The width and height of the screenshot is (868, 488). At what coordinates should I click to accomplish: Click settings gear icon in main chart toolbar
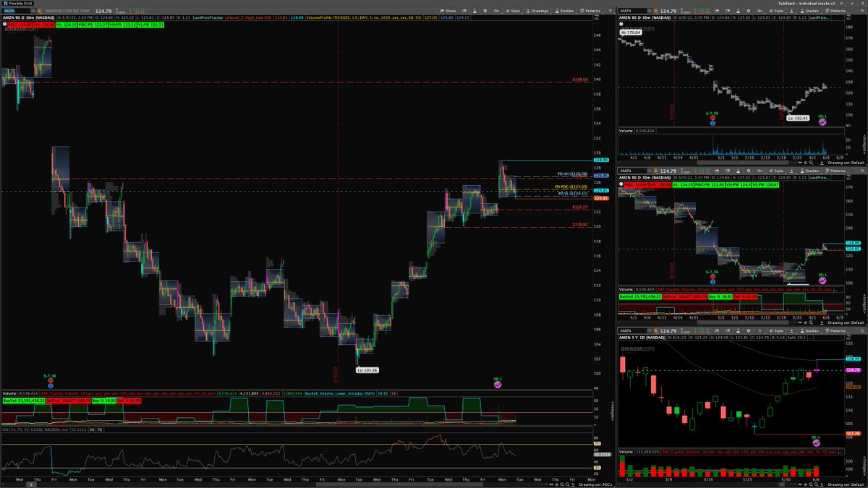pyautogui.click(x=485, y=11)
